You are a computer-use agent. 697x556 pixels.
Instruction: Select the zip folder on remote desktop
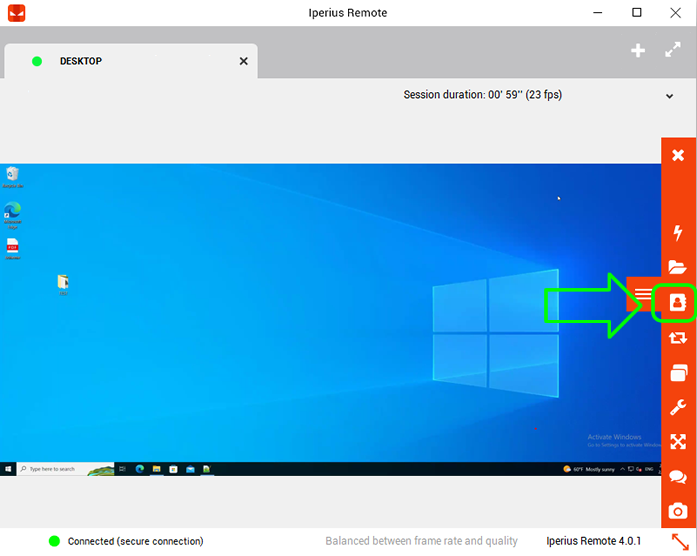pos(63,285)
